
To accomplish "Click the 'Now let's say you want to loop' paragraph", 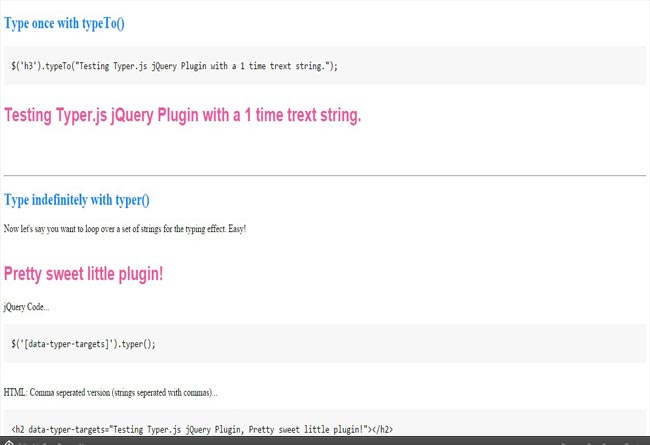I will click(x=125, y=229).
